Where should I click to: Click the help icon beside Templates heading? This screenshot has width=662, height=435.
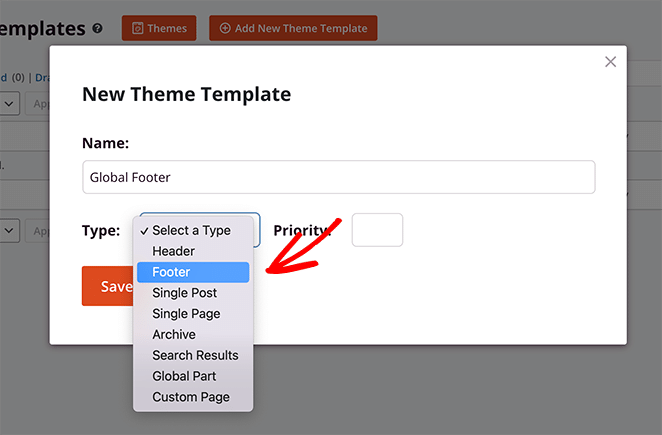(97, 29)
